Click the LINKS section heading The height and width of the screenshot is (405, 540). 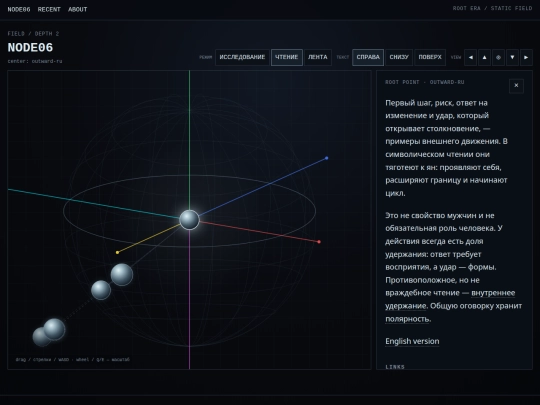coord(395,367)
